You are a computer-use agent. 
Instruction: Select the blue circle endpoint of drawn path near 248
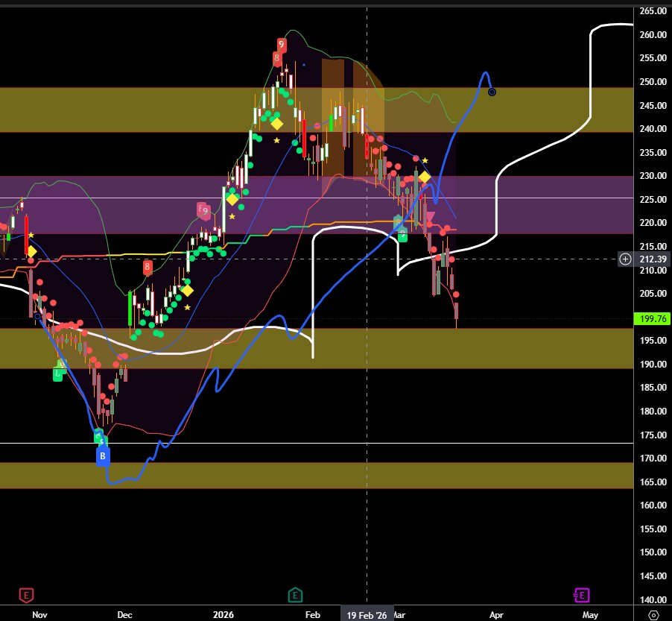pos(492,92)
